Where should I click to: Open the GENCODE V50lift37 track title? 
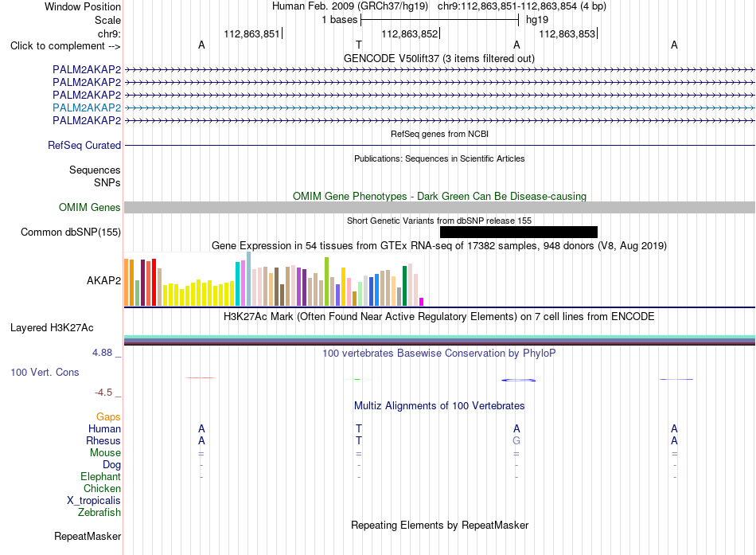[x=439, y=58]
